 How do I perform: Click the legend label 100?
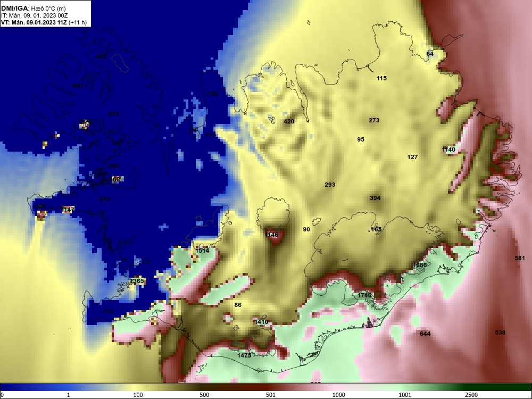138,395
